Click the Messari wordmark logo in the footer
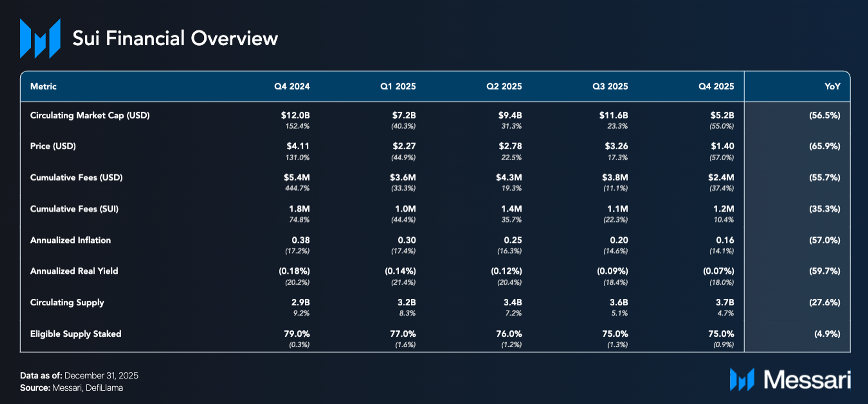Viewport: 868px width, 404px height. (x=790, y=380)
